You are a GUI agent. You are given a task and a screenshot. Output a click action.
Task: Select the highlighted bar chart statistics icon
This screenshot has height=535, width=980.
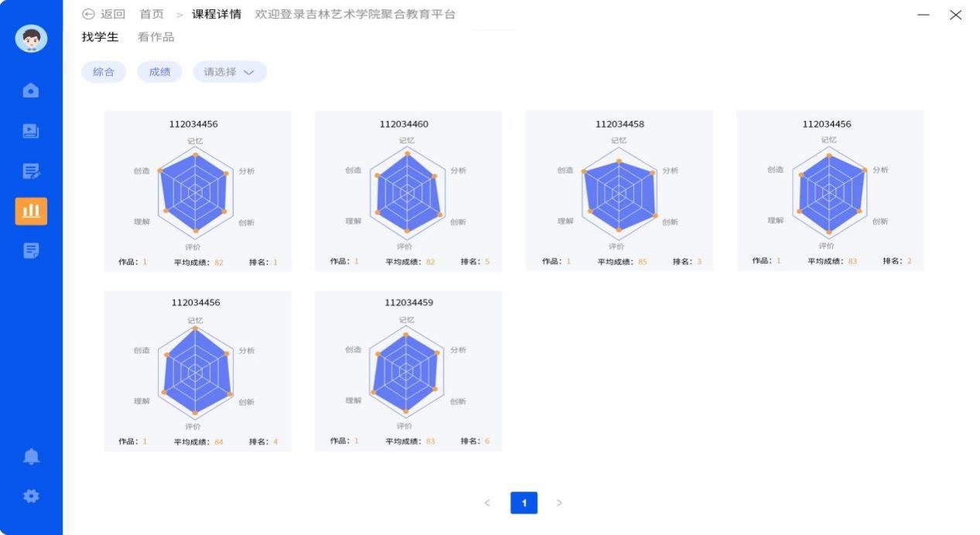pyautogui.click(x=31, y=211)
